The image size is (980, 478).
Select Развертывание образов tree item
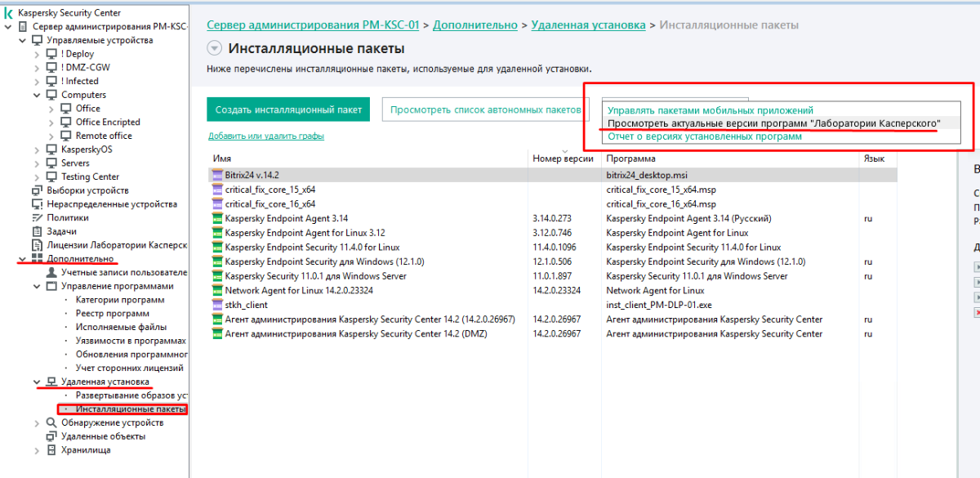click(131, 395)
